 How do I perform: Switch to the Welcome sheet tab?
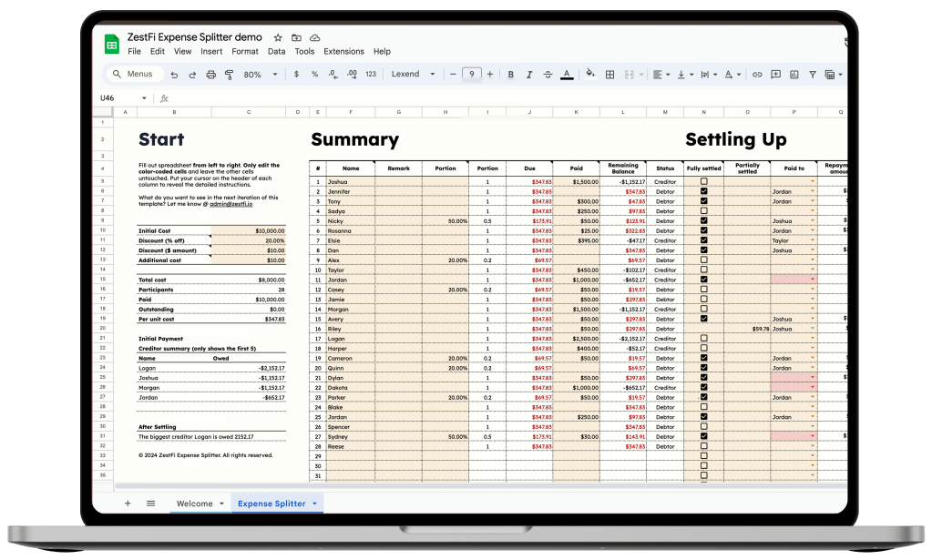[194, 504]
